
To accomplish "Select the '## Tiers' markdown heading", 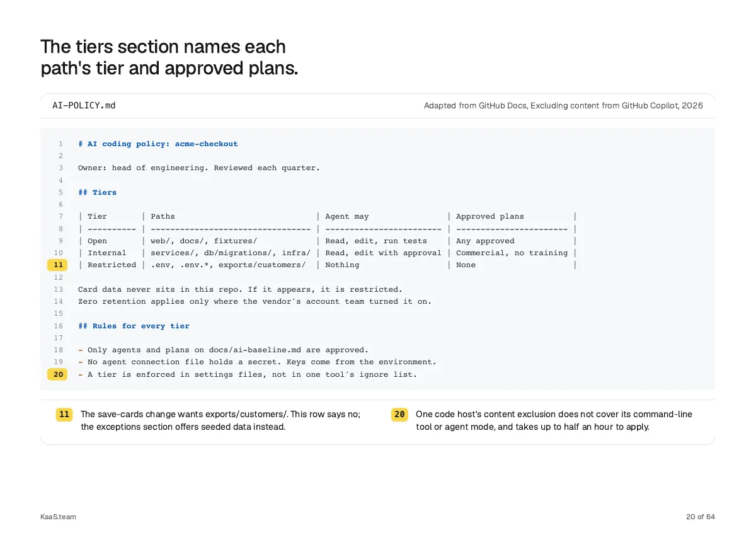I will pos(98,192).
